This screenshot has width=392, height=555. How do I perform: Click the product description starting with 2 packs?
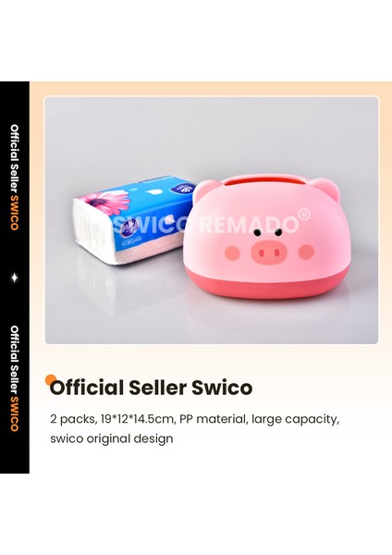(194, 428)
